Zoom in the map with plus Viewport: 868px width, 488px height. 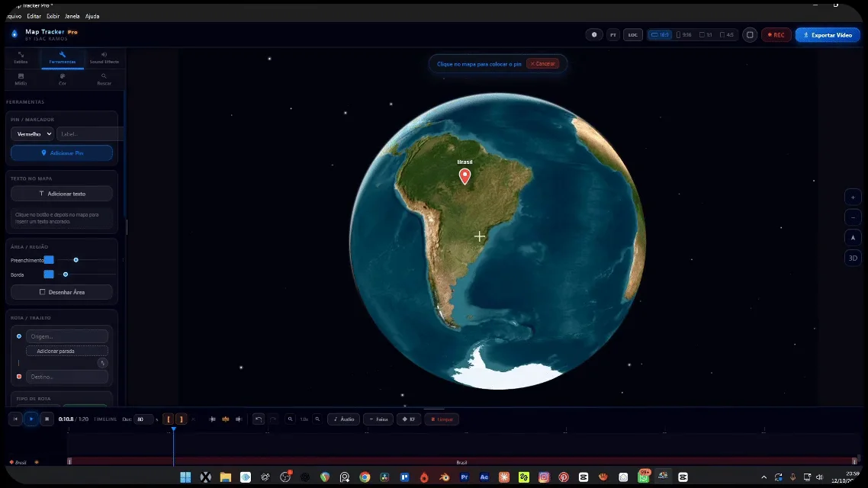click(853, 197)
